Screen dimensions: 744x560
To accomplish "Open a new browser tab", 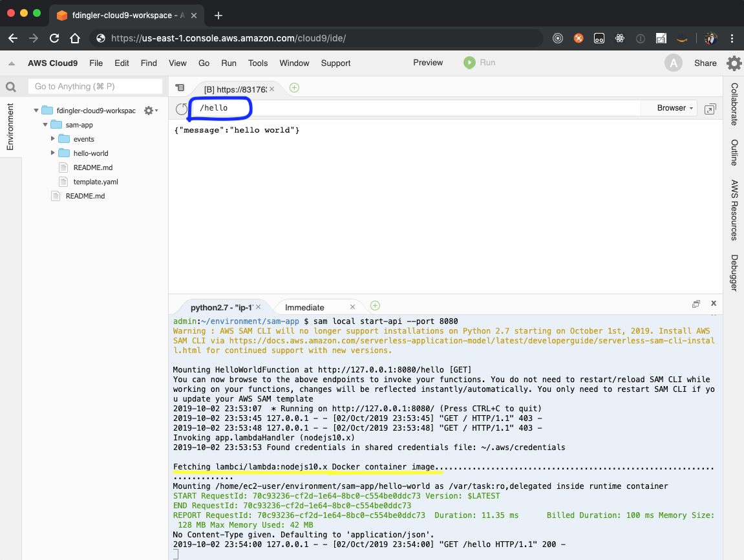I will tap(218, 16).
